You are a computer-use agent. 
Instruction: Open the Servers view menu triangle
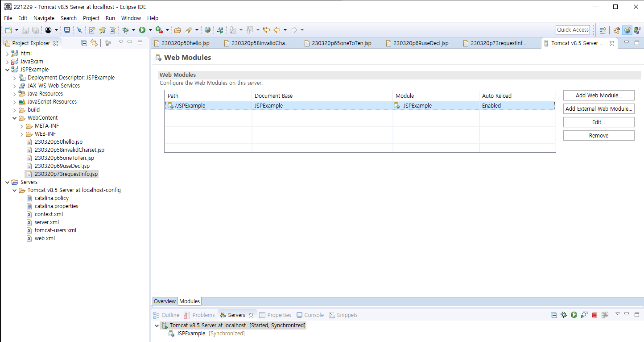618,314
